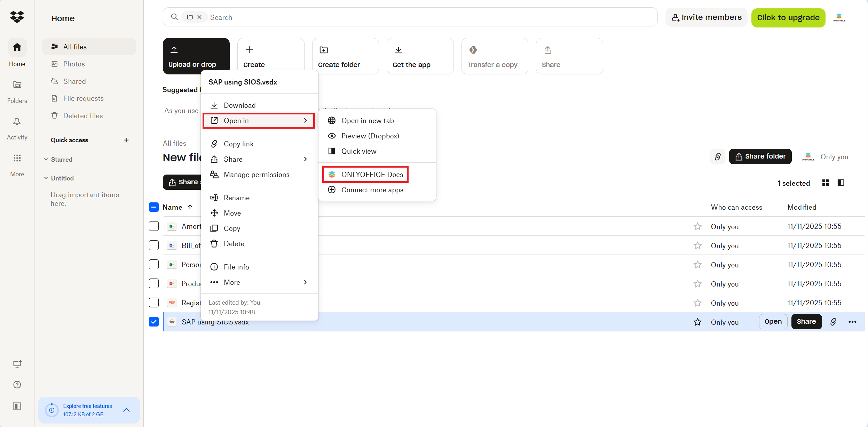Click Invite members

coord(707,17)
